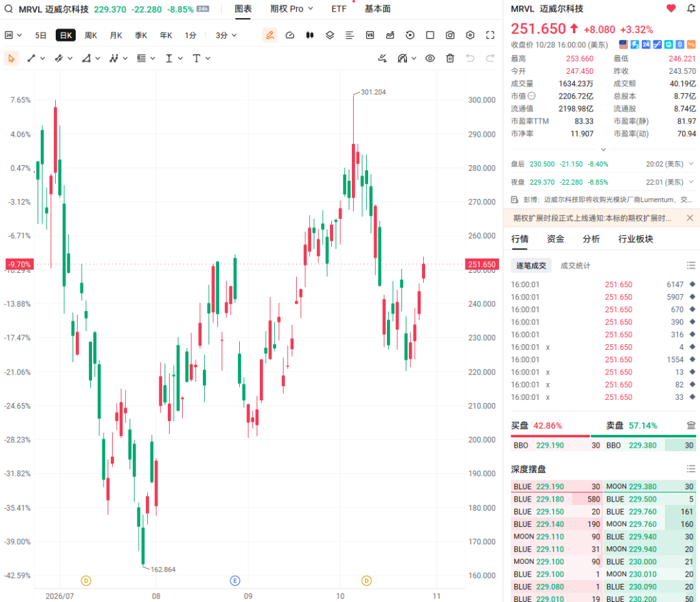Open the list options icon beside 成交统计

click(x=691, y=266)
